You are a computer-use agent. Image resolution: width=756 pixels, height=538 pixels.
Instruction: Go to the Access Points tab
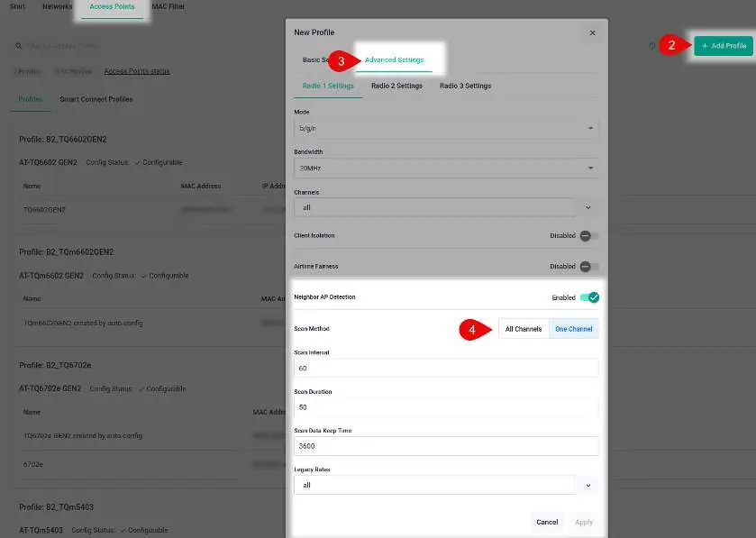112,6
